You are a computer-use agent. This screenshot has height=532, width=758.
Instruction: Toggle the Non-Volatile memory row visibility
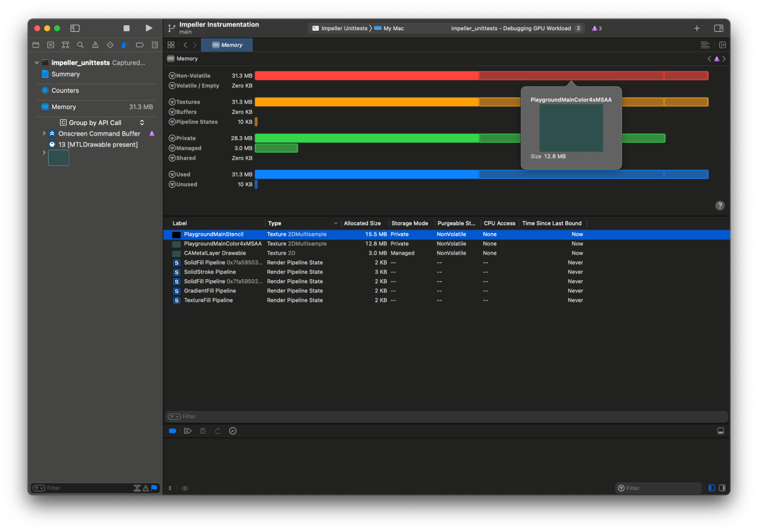click(172, 75)
